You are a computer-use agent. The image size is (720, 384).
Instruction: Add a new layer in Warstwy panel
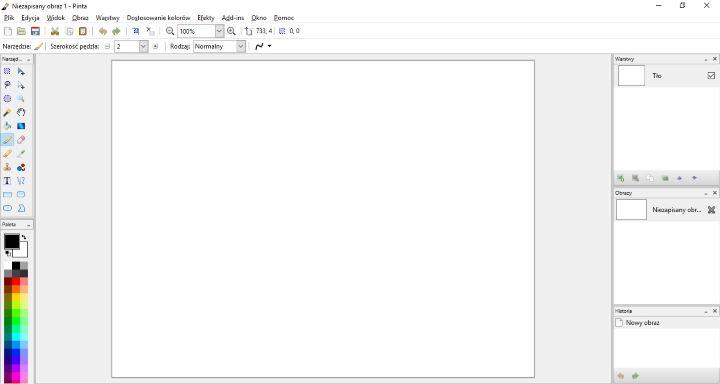coord(621,178)
